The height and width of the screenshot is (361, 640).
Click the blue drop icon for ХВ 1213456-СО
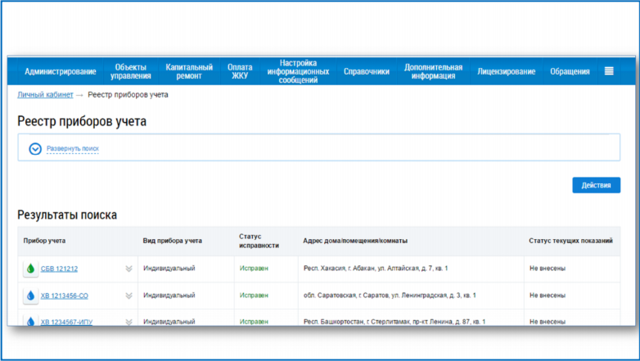coord(31,296)
